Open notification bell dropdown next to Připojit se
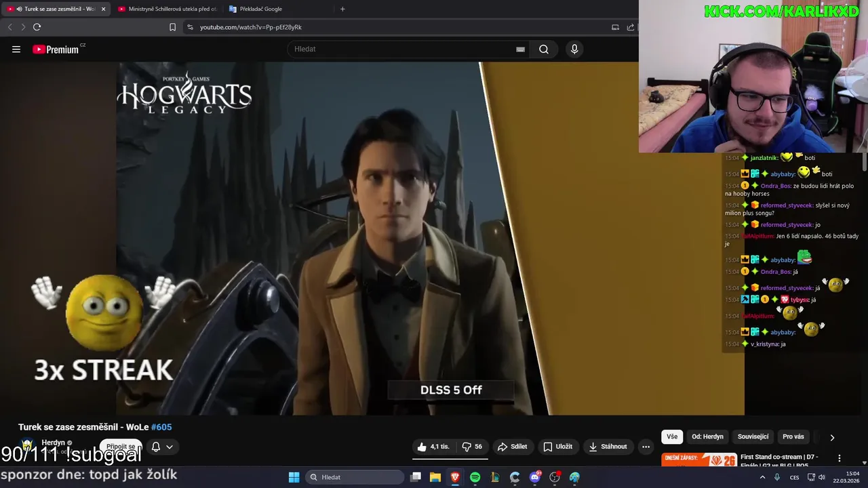The height and width of the screenshot is (488, 868). click(162, 447)
